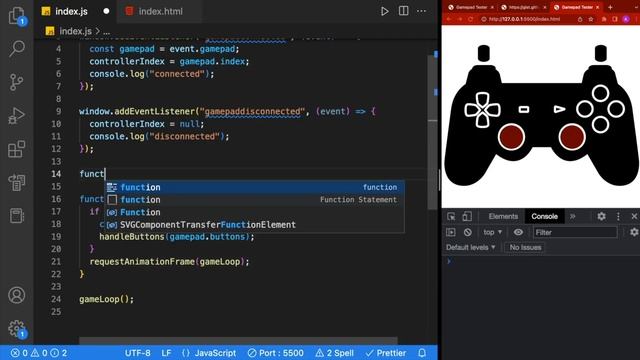Show more DevTools tabs chevron

[573, 216]
